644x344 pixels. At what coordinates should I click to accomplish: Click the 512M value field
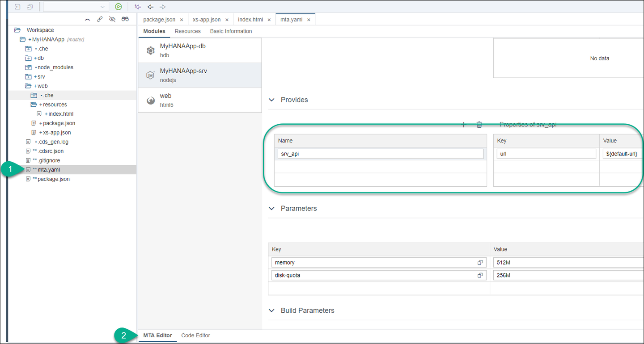pos(568,263)
